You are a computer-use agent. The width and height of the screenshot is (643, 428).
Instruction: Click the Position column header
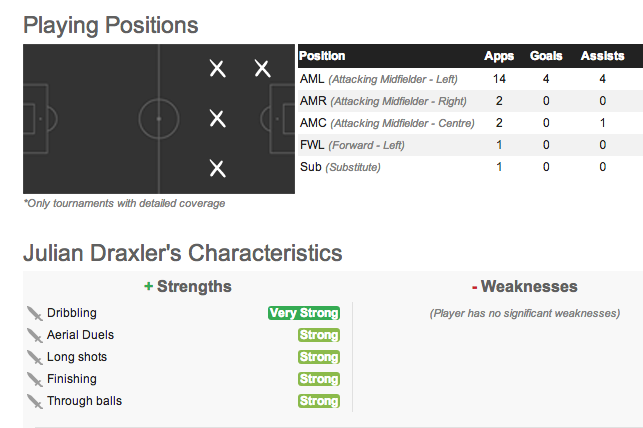point(322,56)
